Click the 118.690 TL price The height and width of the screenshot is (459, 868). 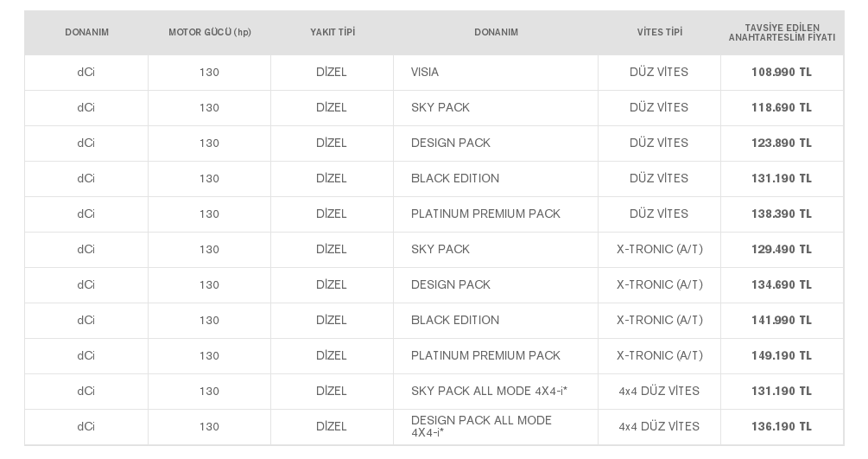(782, 107)
